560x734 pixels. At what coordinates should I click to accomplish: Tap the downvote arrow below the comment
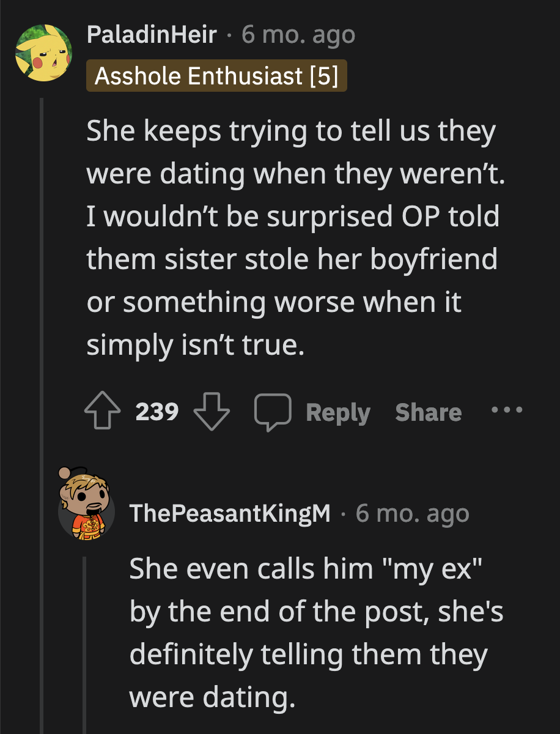[x=211, y=411]
